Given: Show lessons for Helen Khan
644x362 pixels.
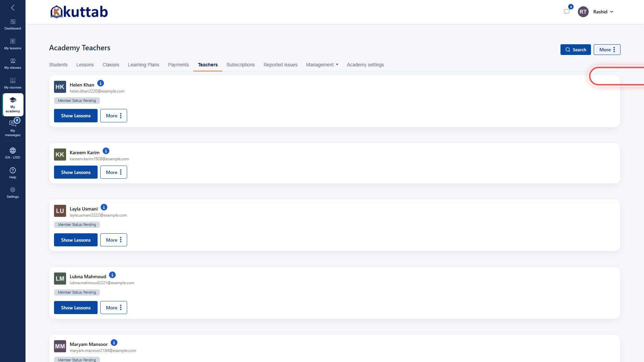Looking at the screenshot, I should (76, 116).
